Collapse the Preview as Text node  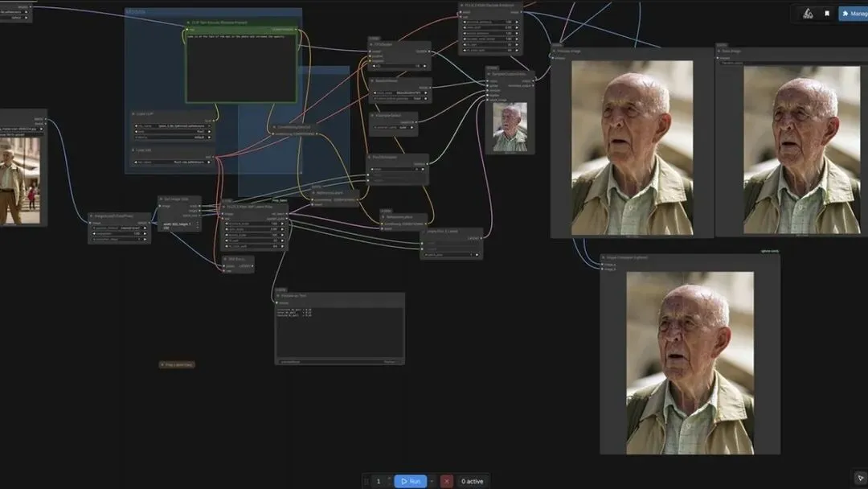point(278,296)
